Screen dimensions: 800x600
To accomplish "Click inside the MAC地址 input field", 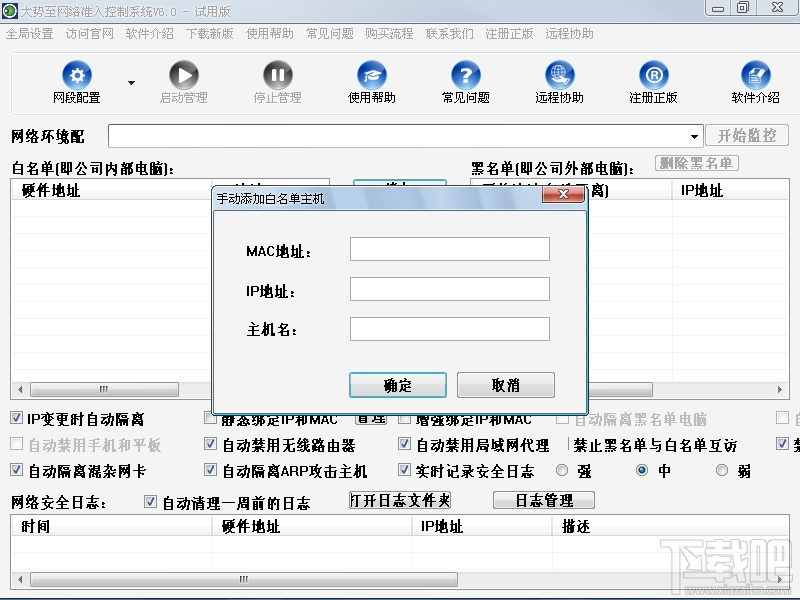I will 449,248.
